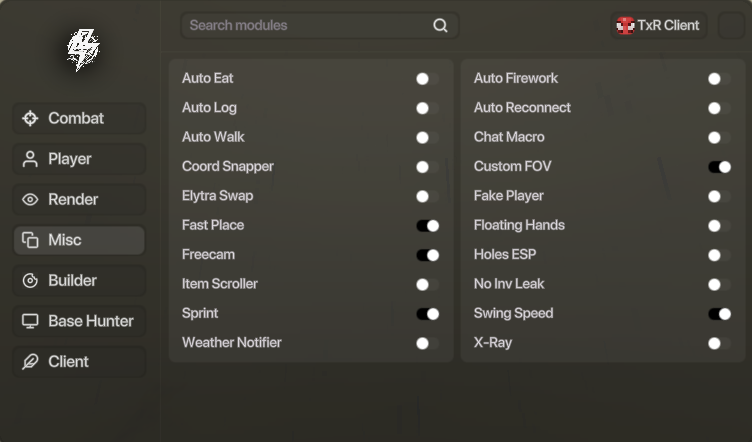Enable the Holes ESP switch
The width and height of the screenshot is (752, 442).
pyautogui.click(x=720, y=255)
